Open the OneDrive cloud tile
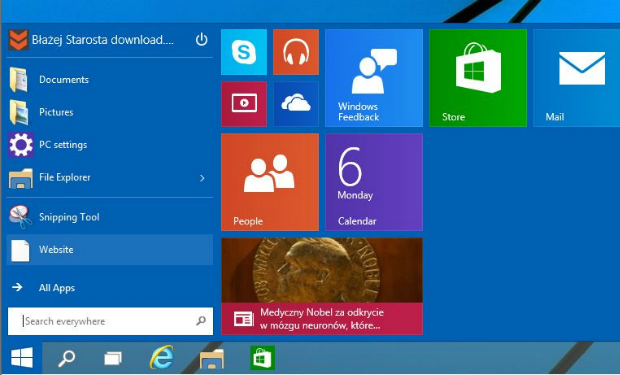 click(x=296, y=104)
